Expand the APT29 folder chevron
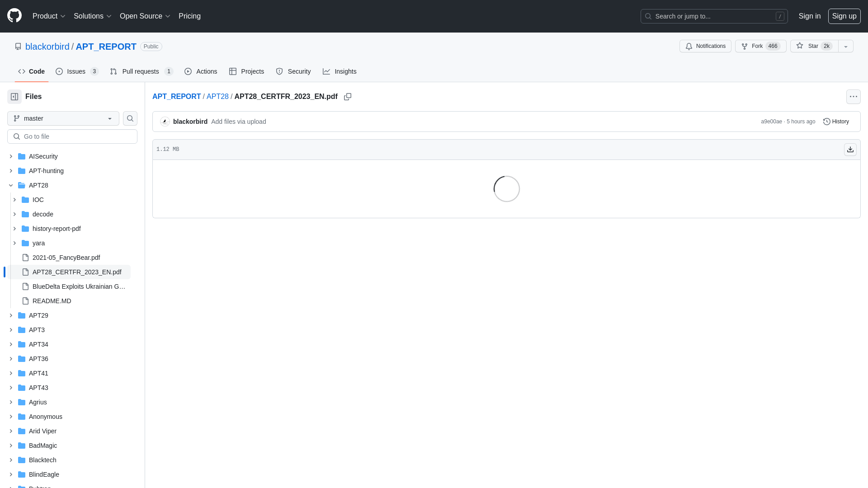This screenshot has width=868, height=488. click(11, 315)
